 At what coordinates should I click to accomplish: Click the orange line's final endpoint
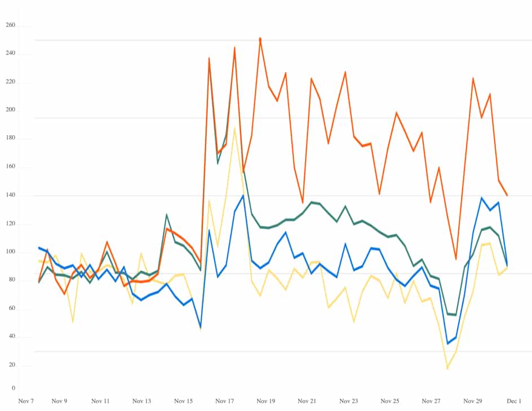coord(507,195)
